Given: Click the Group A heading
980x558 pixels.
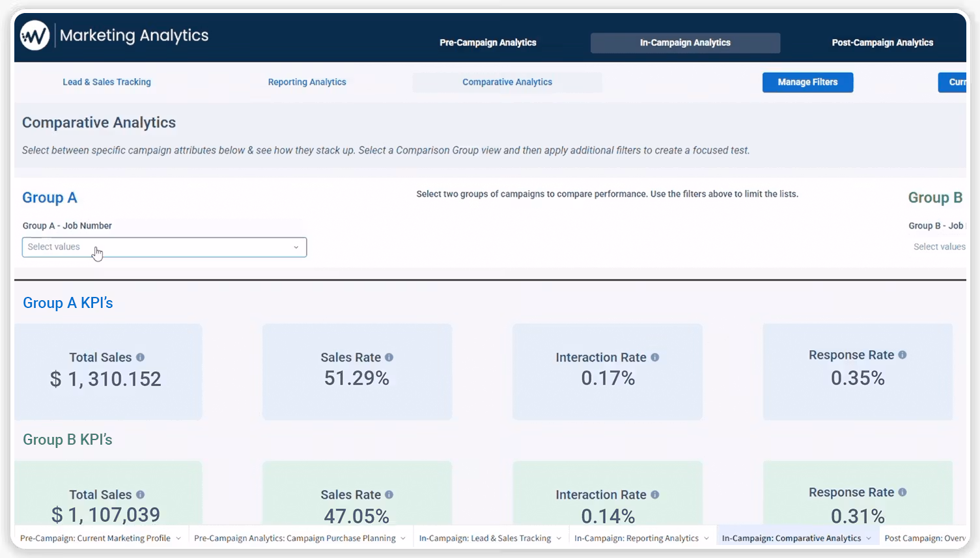Looking at the screenshot, I should [49, 198].
